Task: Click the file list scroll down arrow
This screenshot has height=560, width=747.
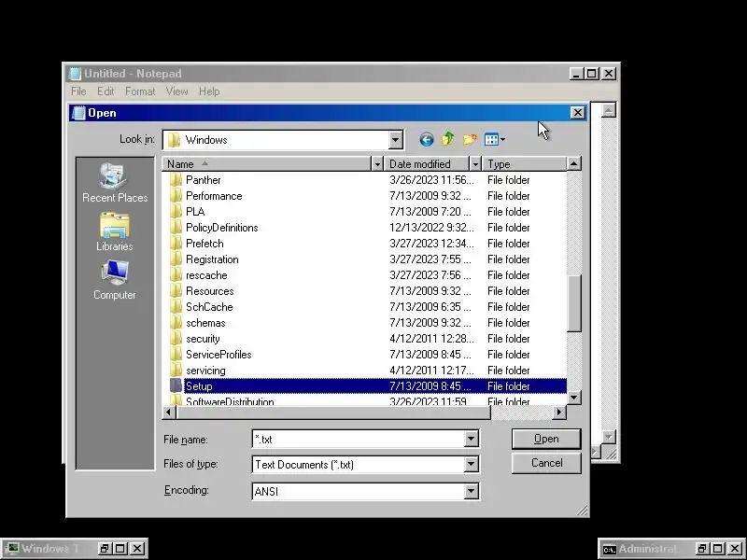Action: 574,398
